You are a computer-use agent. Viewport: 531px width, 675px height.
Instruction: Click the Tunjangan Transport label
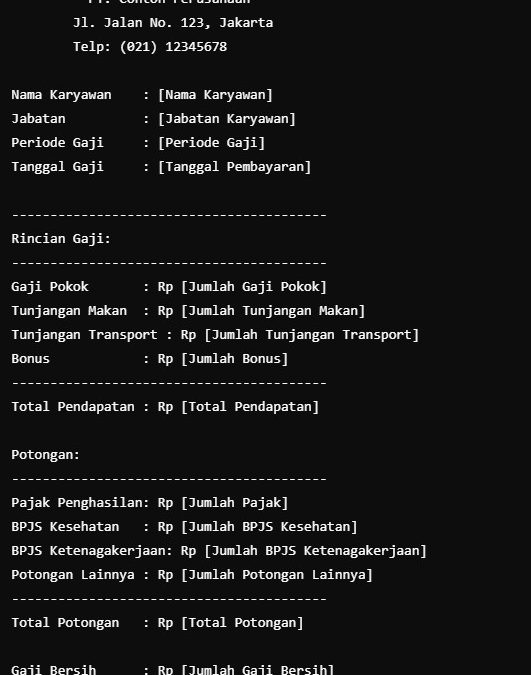click(84, 335)
